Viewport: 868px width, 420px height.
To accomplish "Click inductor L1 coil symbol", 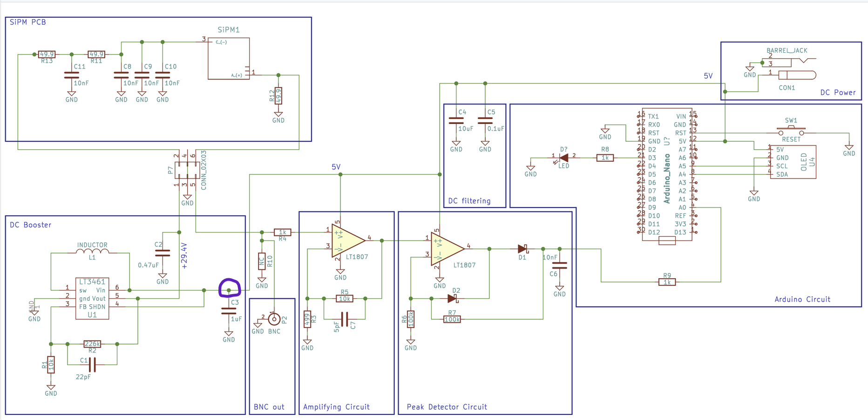I will click(92, 252).
